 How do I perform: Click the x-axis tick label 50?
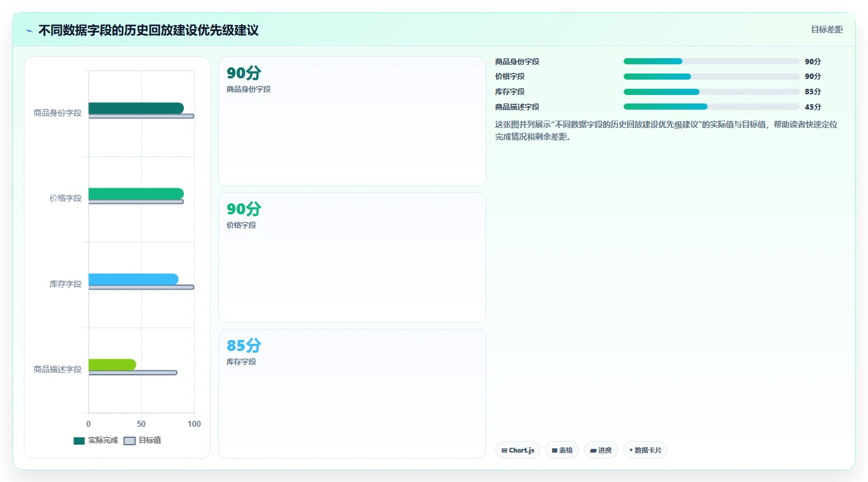click(142, 424)
